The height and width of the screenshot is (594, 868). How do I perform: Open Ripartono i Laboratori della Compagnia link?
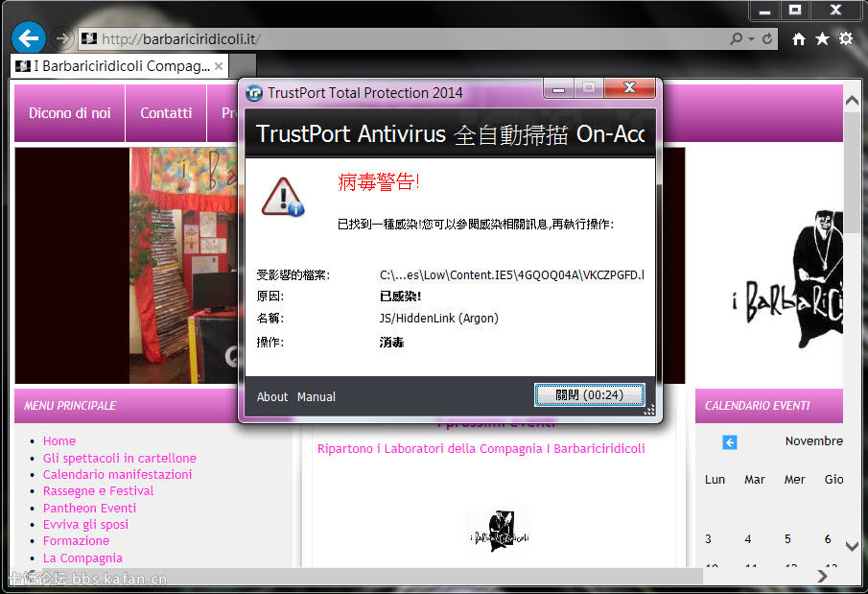(481, 449)
